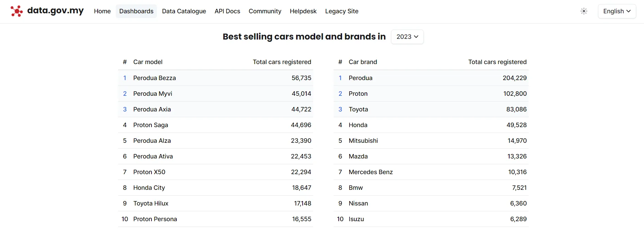Image resolution: width=644 pixels, height=244 pixels.
Task: Open the Helpdesk page
Action: coord(303,11)
